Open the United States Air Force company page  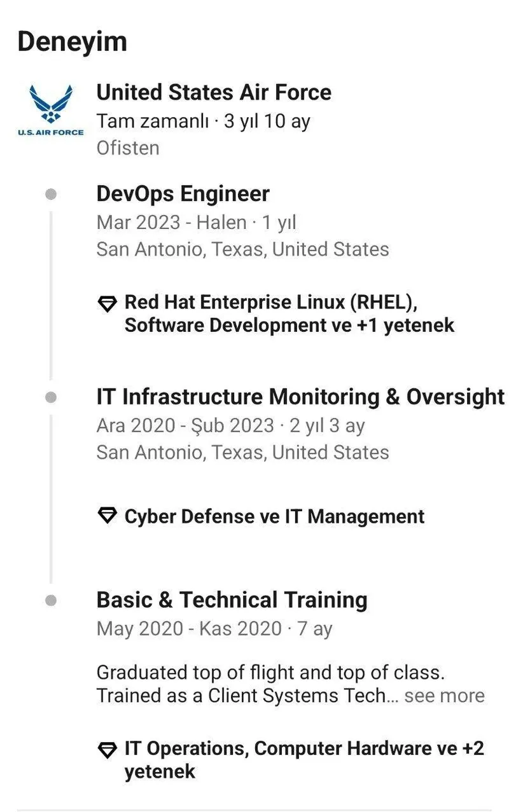click(214, 93)
